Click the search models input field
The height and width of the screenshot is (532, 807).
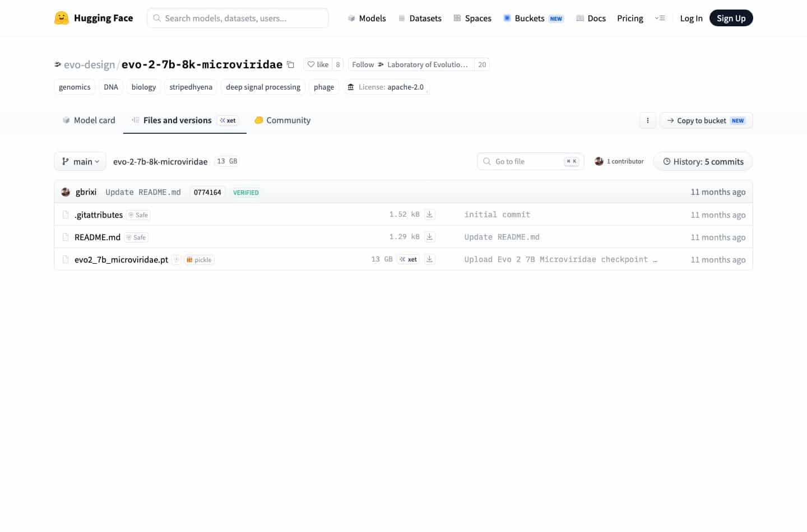coord(238,18)
